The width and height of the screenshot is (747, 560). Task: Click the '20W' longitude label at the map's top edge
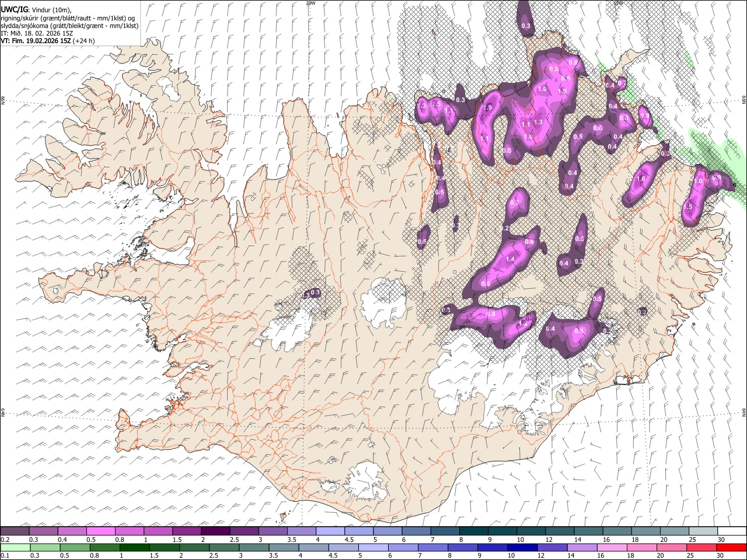point(310,3)
